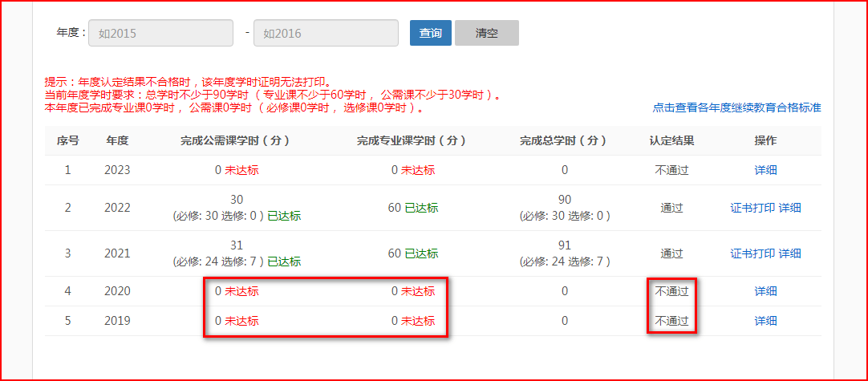Open 详细 for year 2021
Screen dimensions: 868x381
point(789,253)
